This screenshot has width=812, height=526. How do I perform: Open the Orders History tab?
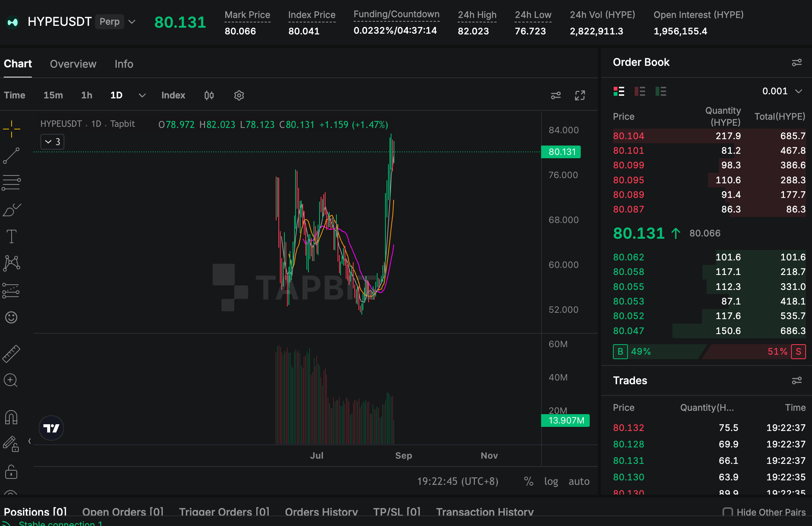(321, 512)
